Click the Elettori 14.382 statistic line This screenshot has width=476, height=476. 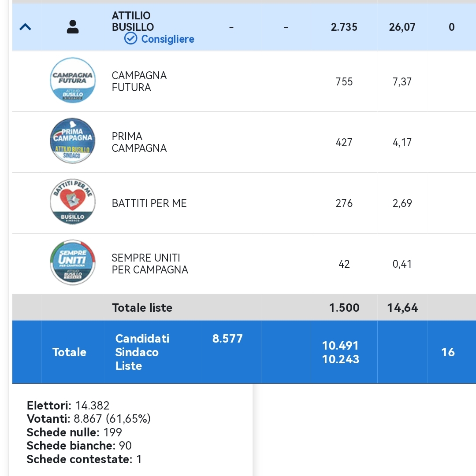(x=68, y=405)
